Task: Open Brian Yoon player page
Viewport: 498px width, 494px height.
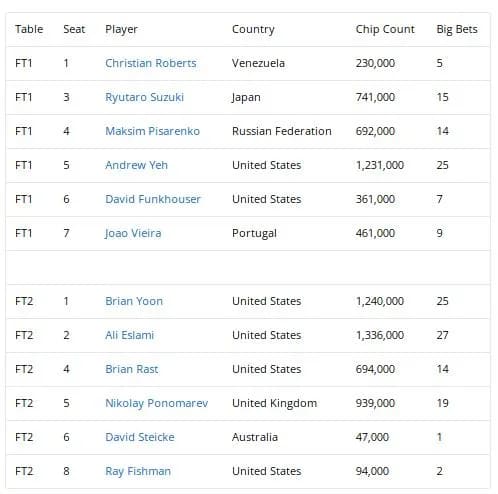Action: click(x=134, y=301)
